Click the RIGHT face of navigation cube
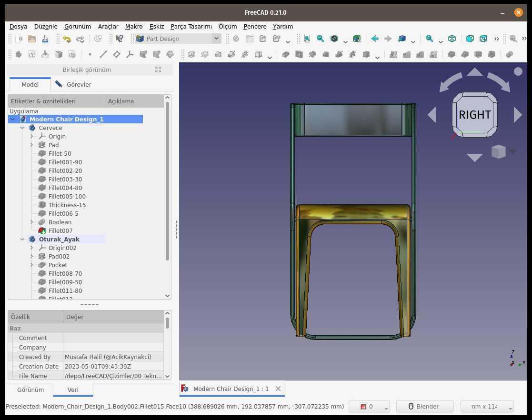532x420 pixels. [475, 115]
